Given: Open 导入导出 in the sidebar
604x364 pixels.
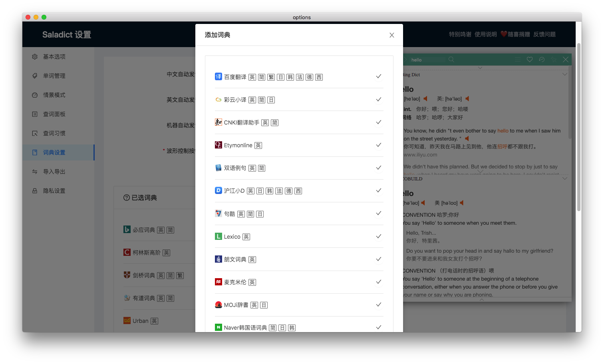Looking at the screenshot, I should pos(58,172).
